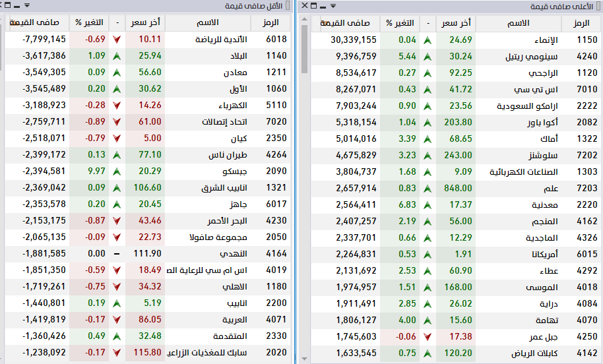Click the down scroll arrow in top panel
This screenshot has height=364, width=603.
[305, 359]
